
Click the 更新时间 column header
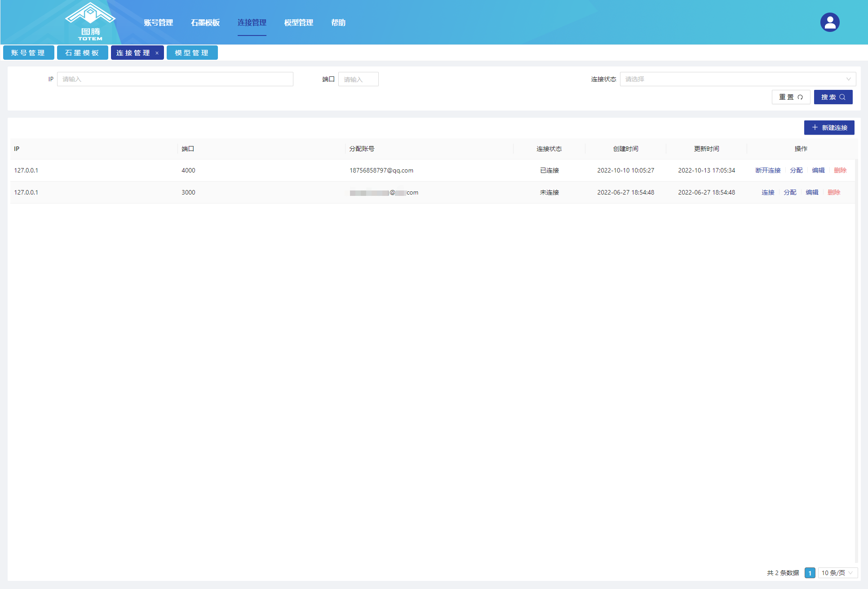pos(706,149)
